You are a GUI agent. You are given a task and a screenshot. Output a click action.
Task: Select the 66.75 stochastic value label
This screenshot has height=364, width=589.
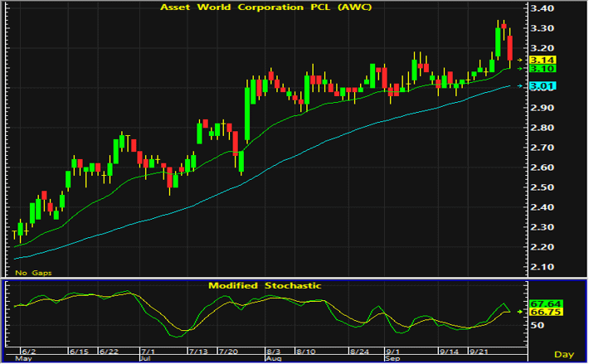546,313
